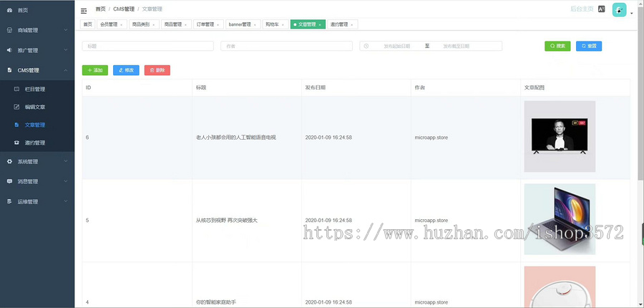Expand the 商城管理 menu chevron
Screen dimensions: 644x308
pyautogui.click(x=66, y=30)
